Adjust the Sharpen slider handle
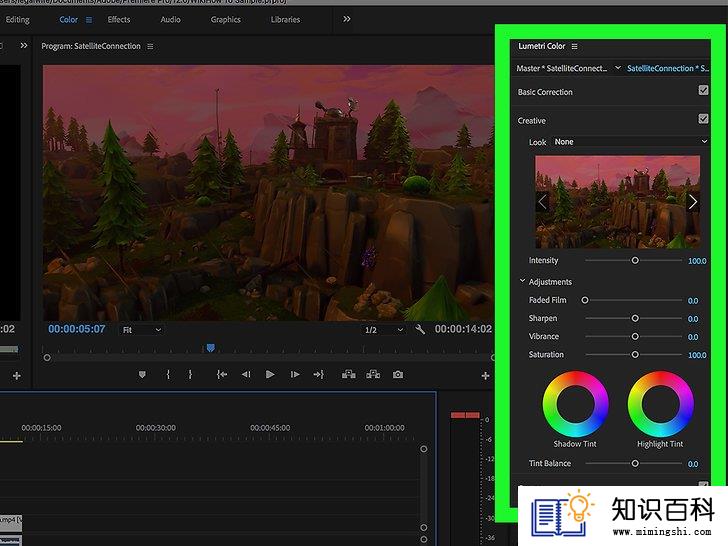The width and height of the screenshot is (728, 546). pos(635,318)
